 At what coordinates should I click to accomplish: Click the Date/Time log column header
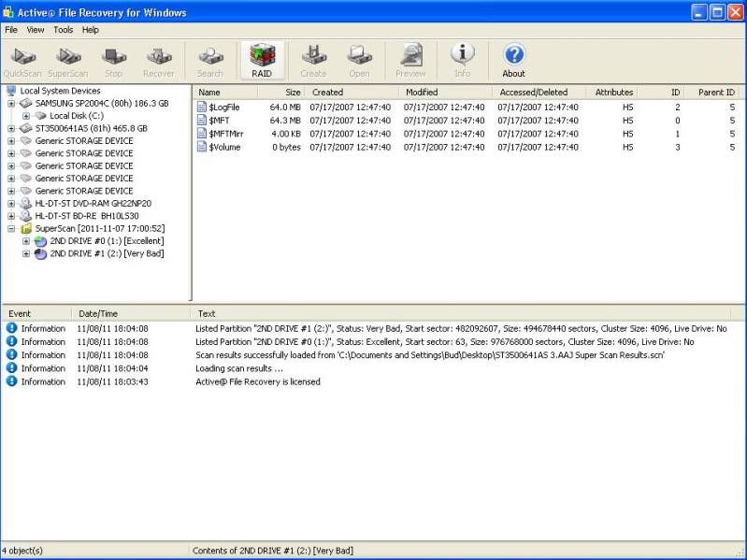[x=131, y=313]
